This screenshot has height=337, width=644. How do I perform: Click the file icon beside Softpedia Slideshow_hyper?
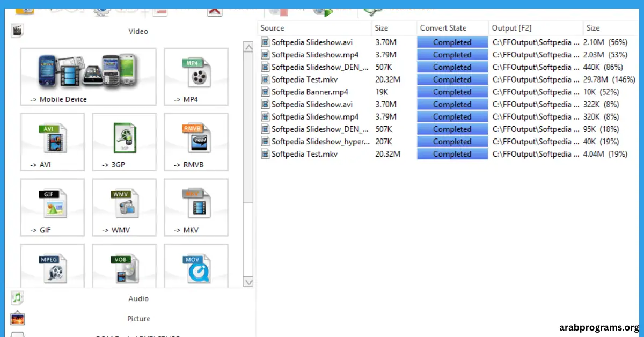[265, 141]
